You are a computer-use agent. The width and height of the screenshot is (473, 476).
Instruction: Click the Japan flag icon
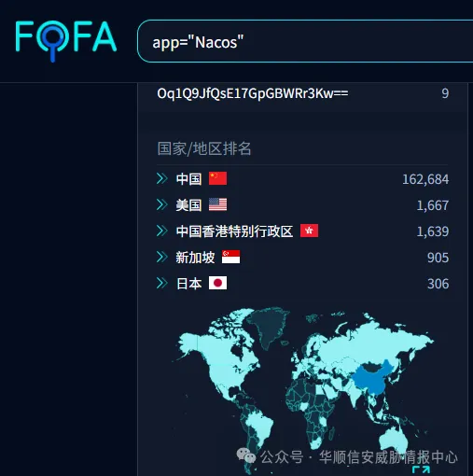(x=217, y=283)
